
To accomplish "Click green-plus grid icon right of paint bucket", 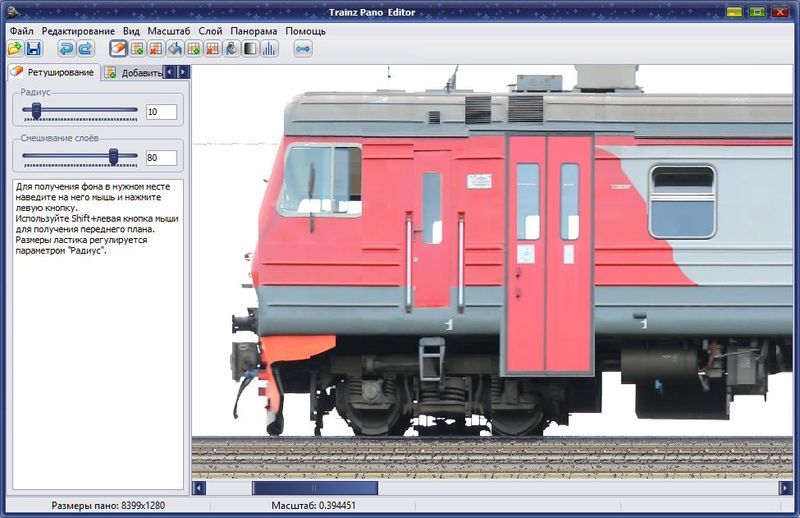I will click(x=194, y=48).
